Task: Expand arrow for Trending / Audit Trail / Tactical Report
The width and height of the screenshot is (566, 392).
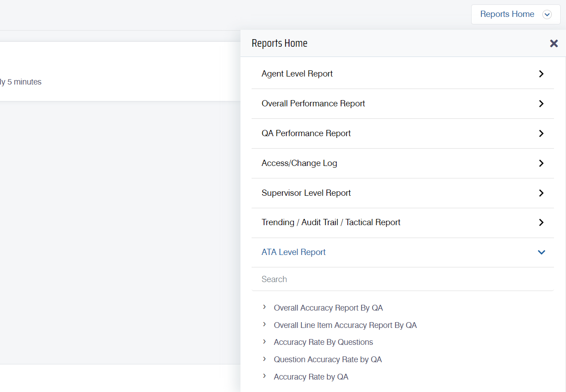Action: point(542,222)
